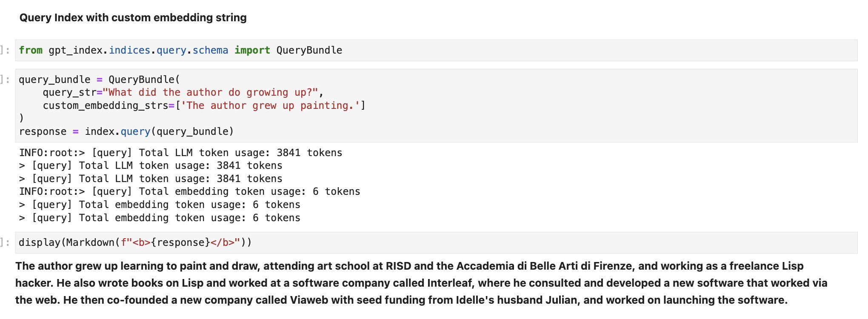Click the 'import' keyword in the first cell
Image resolution: width=868 pixels, height=319 pixels.
pos(252,51)
